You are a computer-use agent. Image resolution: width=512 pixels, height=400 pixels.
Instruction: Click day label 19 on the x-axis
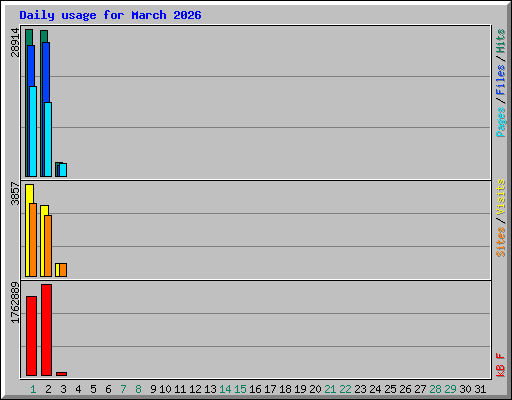(300, 389)
